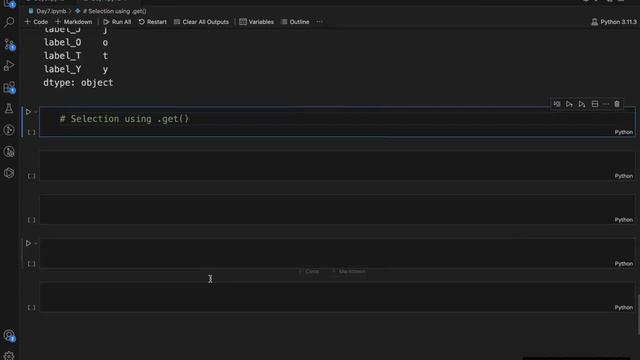
Task: Add a new Code cell from toolbar
Action: [36, 22]
